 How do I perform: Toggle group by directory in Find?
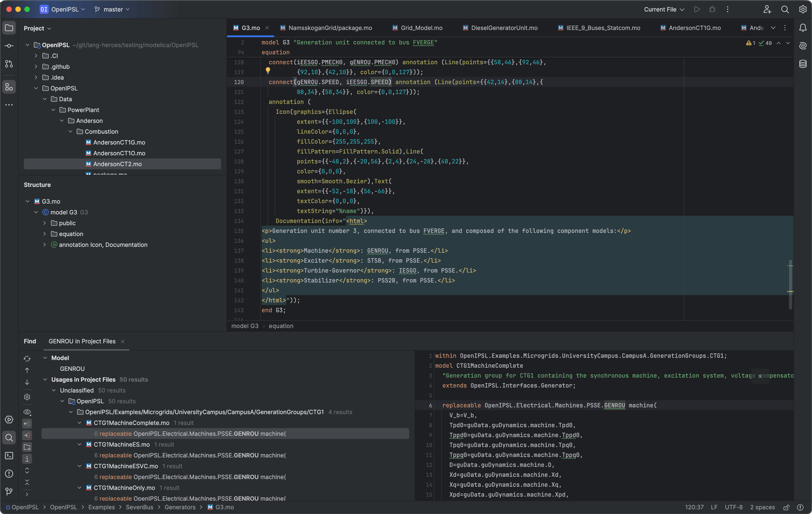click(x=27, y=447)
